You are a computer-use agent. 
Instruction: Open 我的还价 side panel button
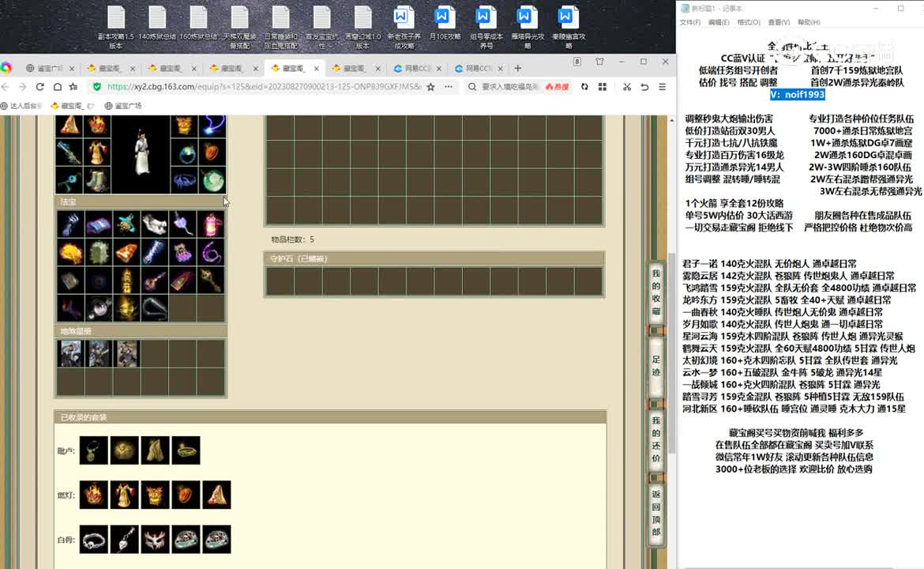656,439
